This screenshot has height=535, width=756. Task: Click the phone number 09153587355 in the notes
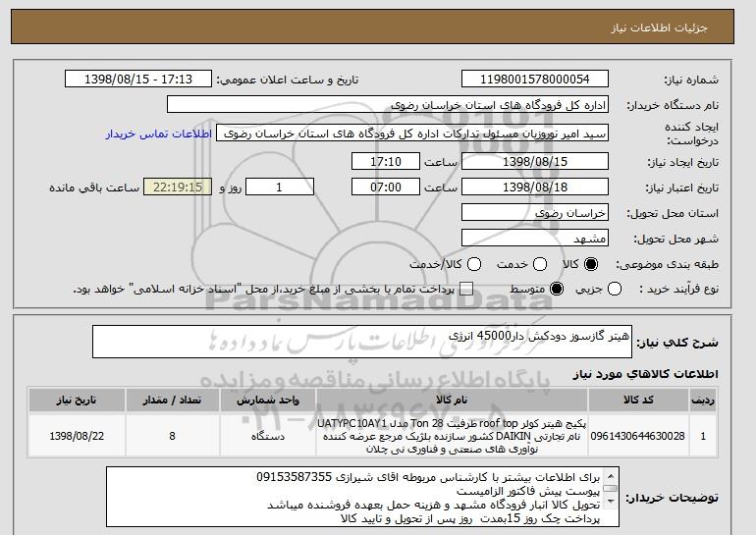coord(295,477)
